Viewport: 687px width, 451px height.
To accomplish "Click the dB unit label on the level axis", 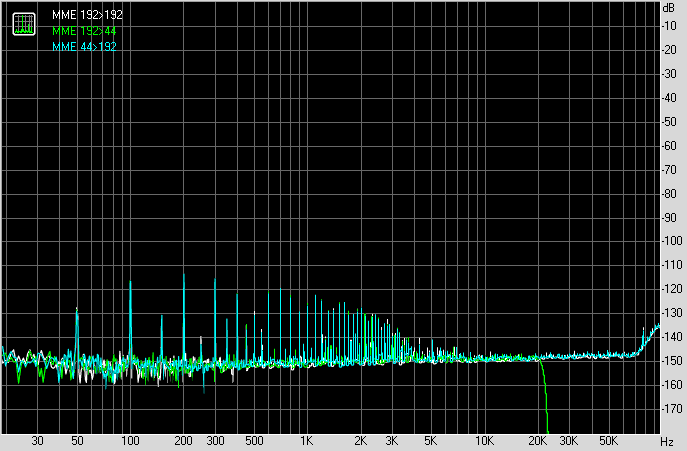I will point(669,7).
